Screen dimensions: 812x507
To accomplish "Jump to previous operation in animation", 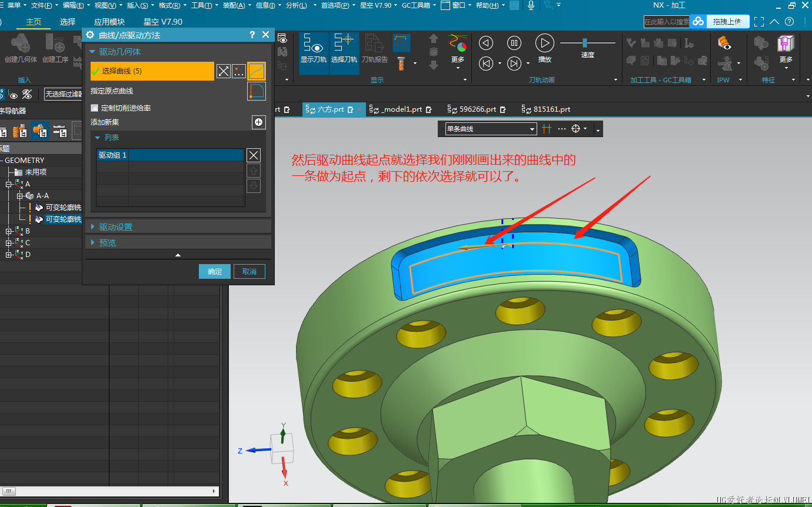I will (x=486, y=63).
